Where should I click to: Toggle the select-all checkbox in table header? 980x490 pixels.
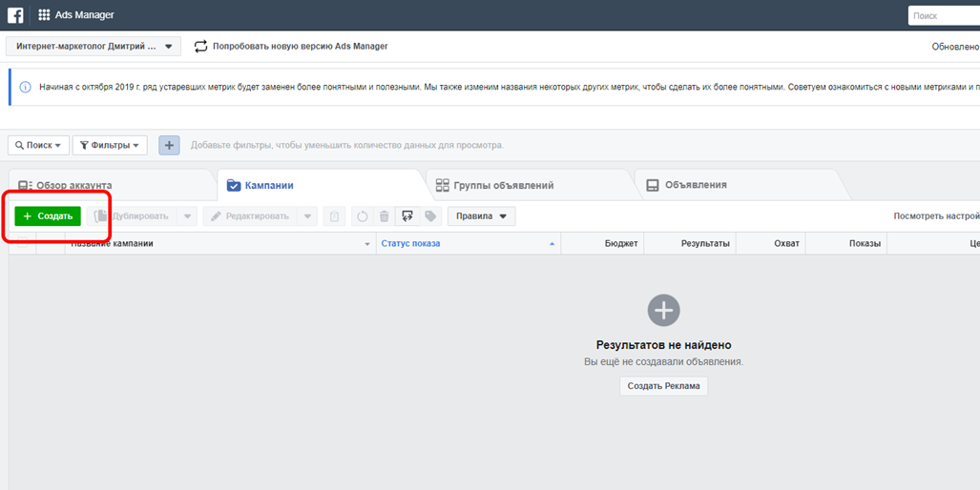pyautogui.click(x=23, y=243)
